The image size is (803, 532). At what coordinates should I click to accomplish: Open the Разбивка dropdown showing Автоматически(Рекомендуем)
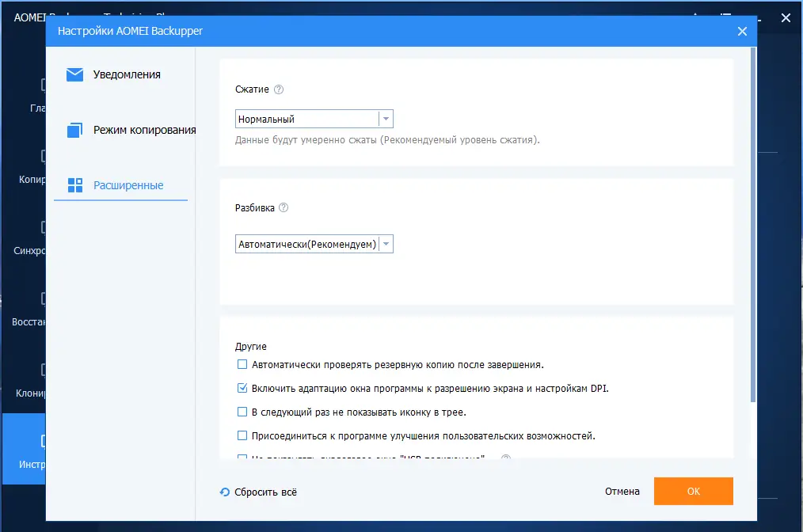click(x=314, y=245)
